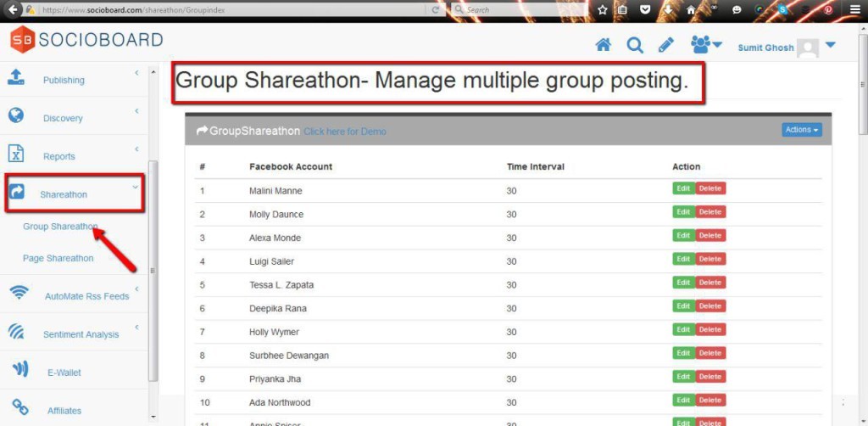Edit Holly Wymer's entry

(x=684, y=329)
